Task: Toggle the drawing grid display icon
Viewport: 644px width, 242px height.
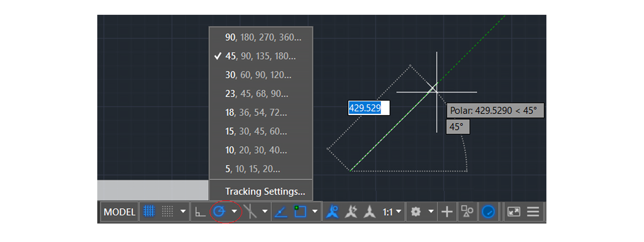Action: click(149, 211)
